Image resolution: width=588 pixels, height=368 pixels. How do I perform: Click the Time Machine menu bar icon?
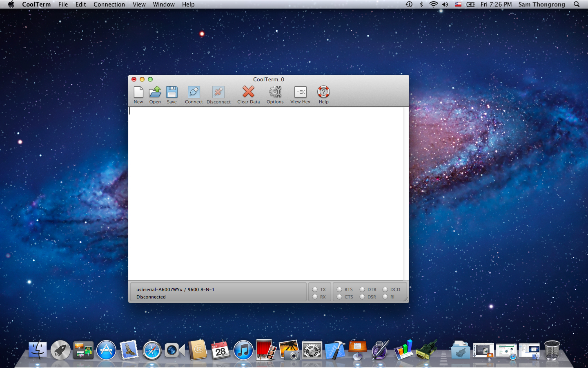click(x=409, y=4)
